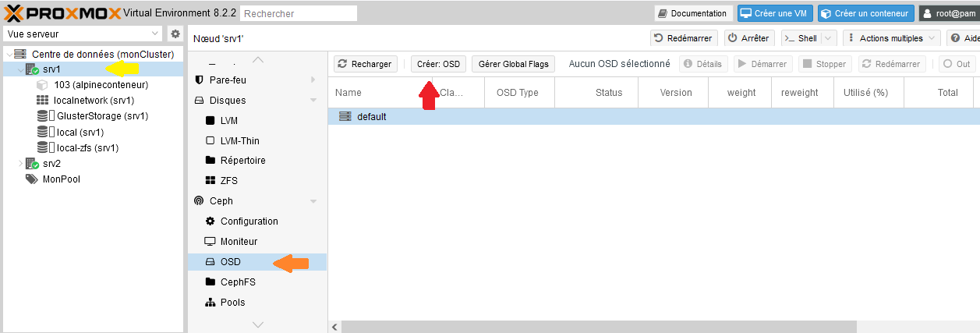Open the Shell dropdown arrow
The height and width of the screenshot is (333, 980).
[x=827, y=38]
